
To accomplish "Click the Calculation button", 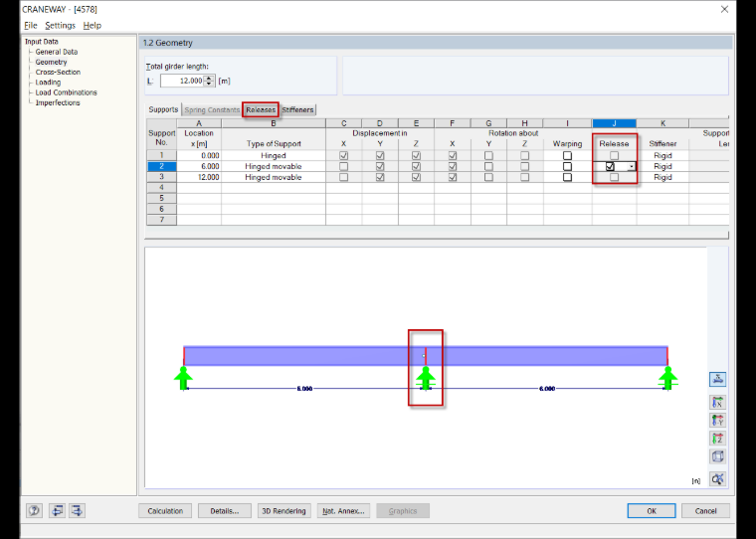I will 165,511.
